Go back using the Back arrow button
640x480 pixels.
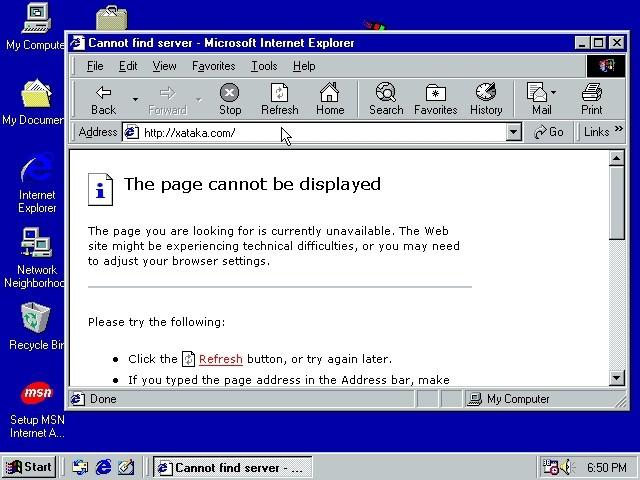click(104, 100)
